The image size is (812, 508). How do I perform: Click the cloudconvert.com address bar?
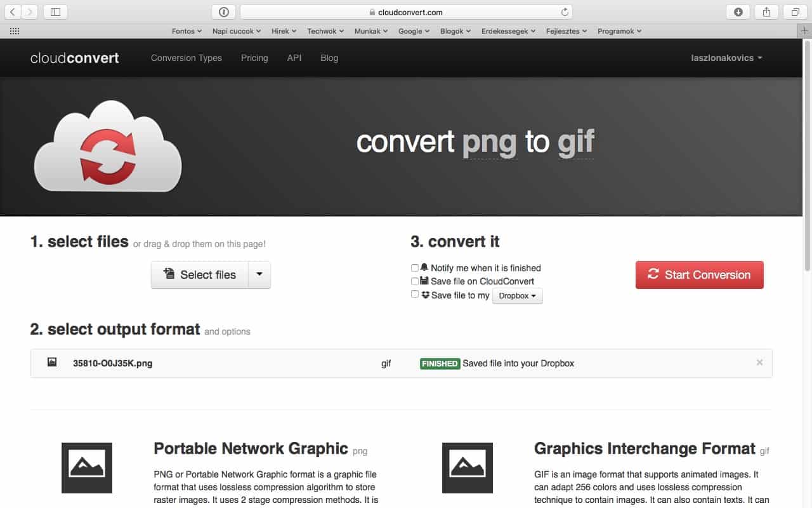point(406,12)
